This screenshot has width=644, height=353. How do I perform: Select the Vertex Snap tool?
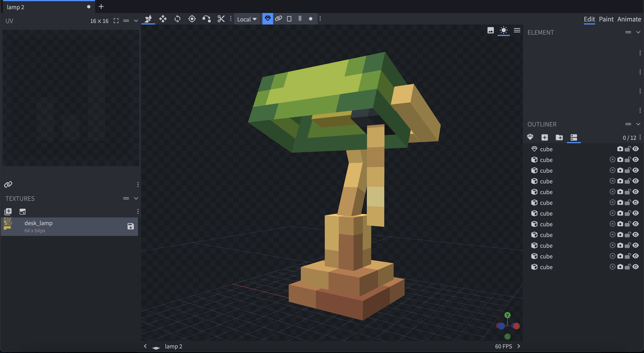[206, 19]
